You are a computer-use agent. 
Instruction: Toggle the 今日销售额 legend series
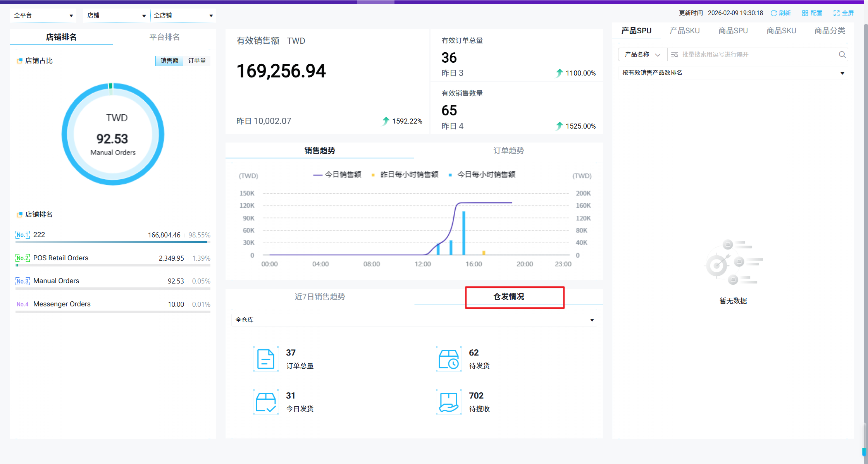point(337,175)
